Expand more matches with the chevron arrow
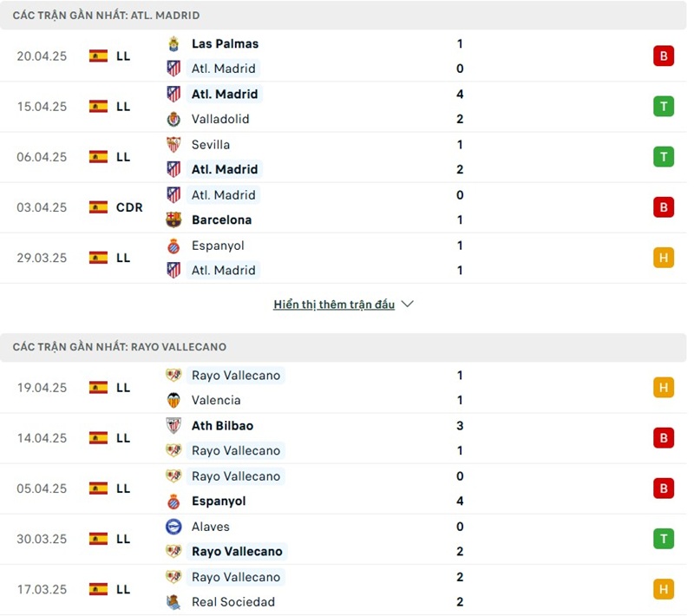This screenshot has width=694, height=616. [x=408, y=305]
